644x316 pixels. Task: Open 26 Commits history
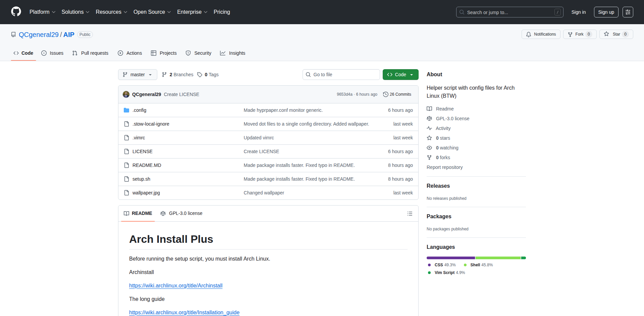coord(397,94)
